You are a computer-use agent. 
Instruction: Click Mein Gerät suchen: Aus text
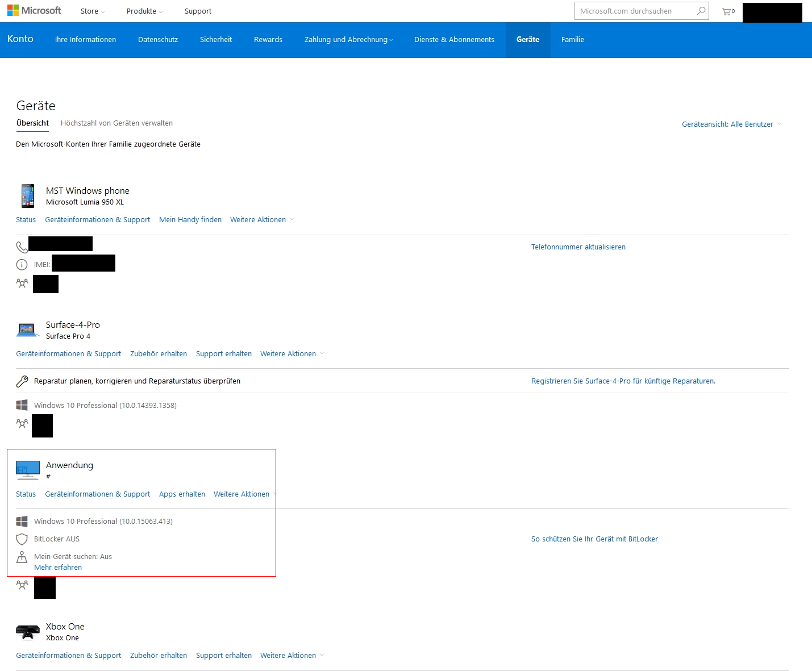[73, 557]
